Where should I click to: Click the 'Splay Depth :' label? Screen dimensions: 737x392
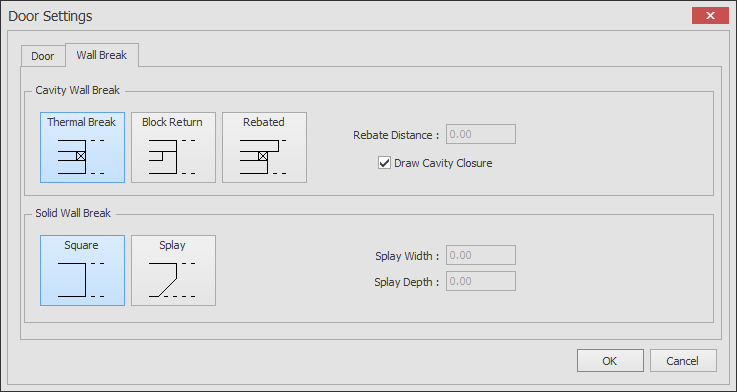click(x=407, y=282)
